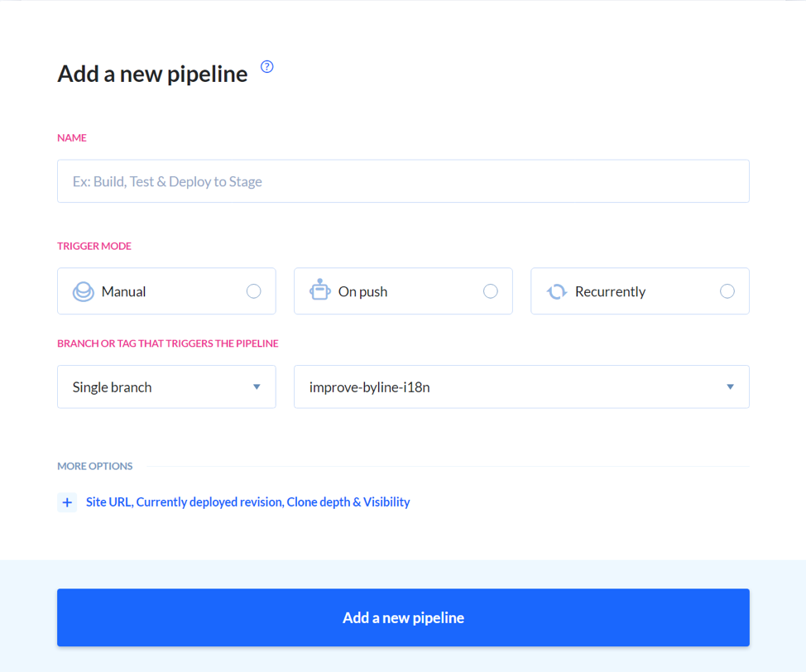The width and height of the screenshot is (806, 672).
Task: Open the improve-byline-i18n branch dropdown
Action: [521, 386]
